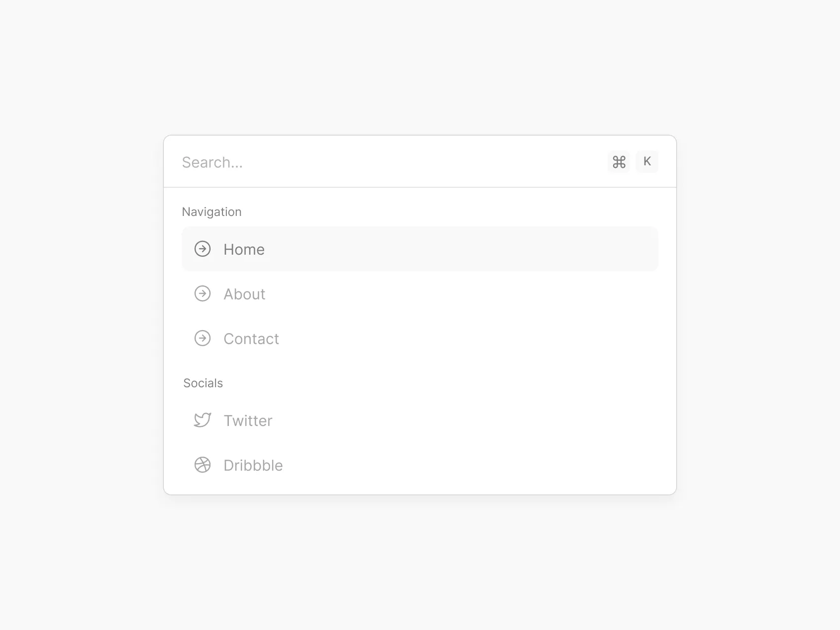Click the About row's blank right area
The height and width of the screenshot is (630, 840).
pos(496,294)
